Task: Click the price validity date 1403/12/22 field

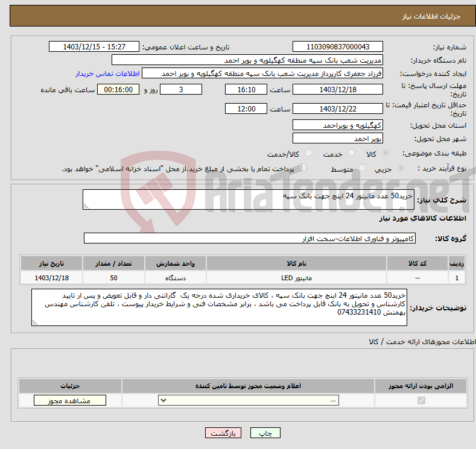Action: [x=338, y=108]
